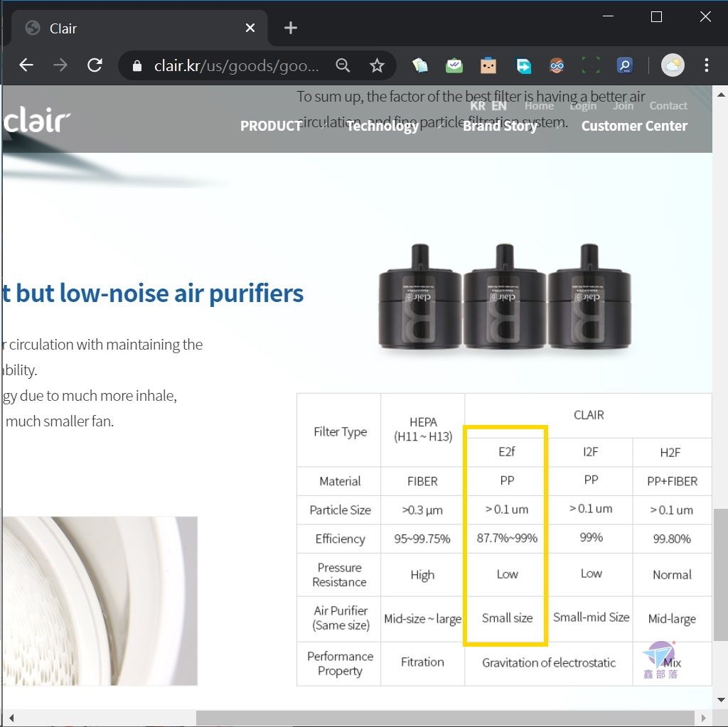Click the clair logo
The width and height of the screenshot is (728, 727).
(x=37, y=121)
